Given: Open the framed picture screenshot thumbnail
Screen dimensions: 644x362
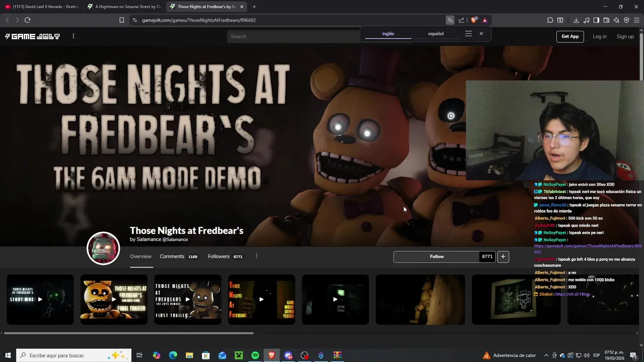Looking at the screenshot, I should click(x=516, y=299).
